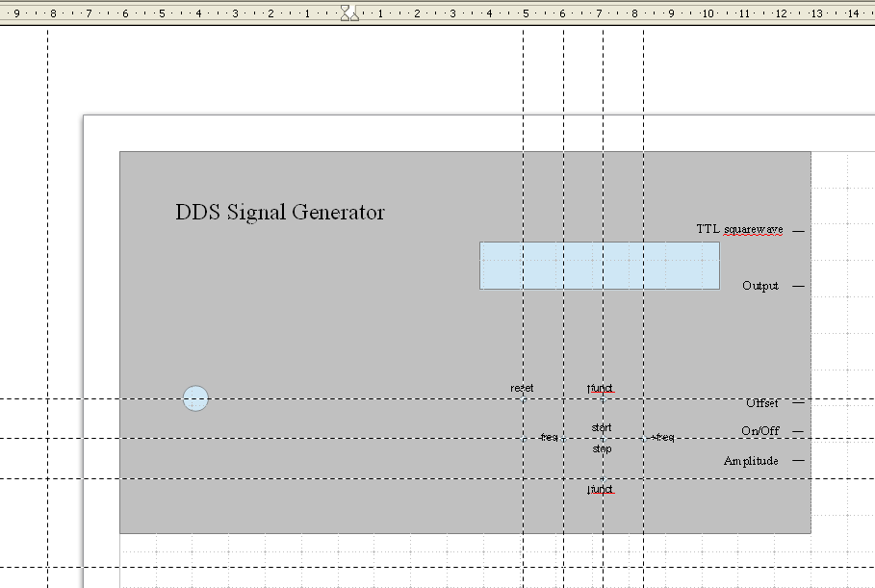The width and height of the screenshot is (875, 588).
Task: Click the 'Offset' label
Action: click(761, 403)
